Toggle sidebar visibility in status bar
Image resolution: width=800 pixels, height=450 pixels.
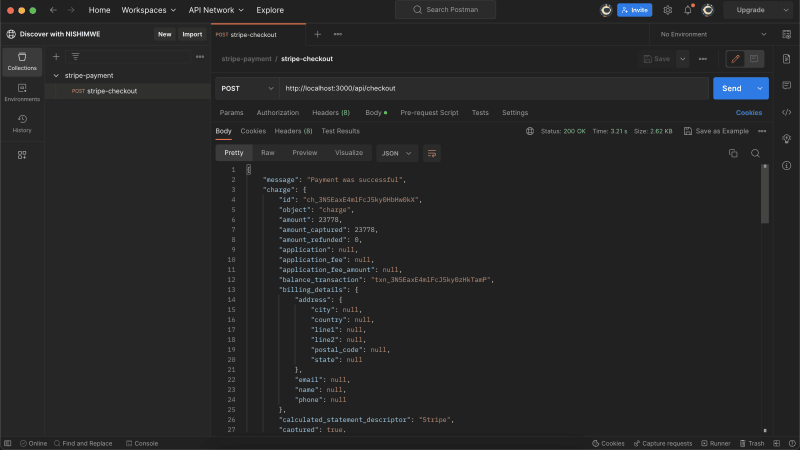tap(7, 443)
